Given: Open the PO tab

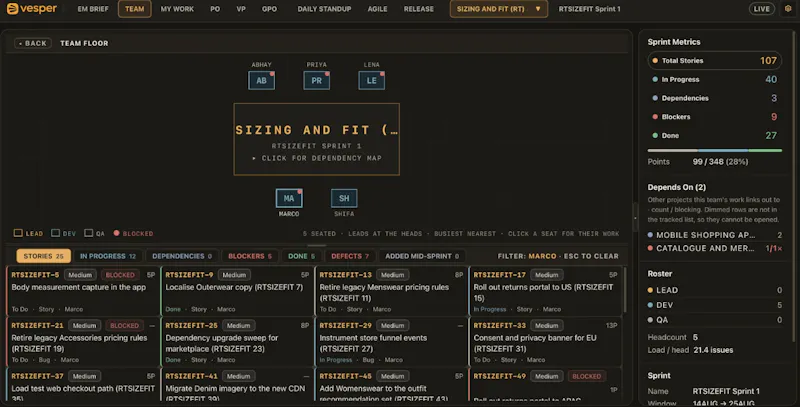Looking at the screenshot, I should coord(215,9).
